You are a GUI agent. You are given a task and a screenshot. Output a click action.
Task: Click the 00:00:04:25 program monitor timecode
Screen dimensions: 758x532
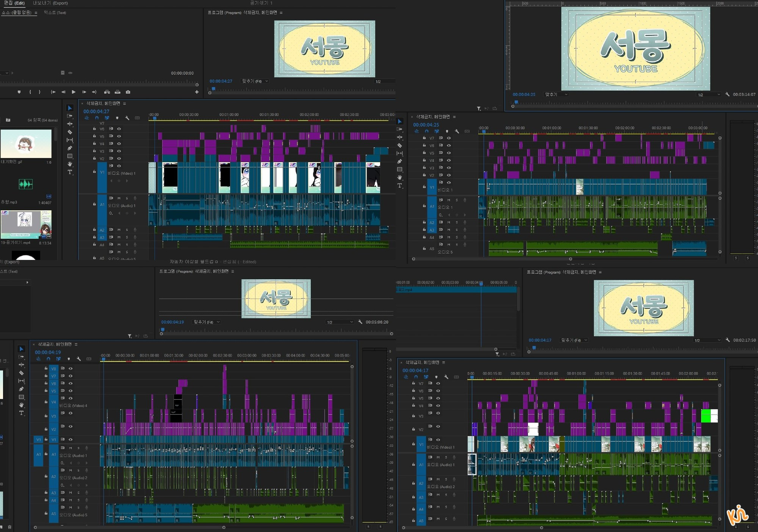point(524,94)
